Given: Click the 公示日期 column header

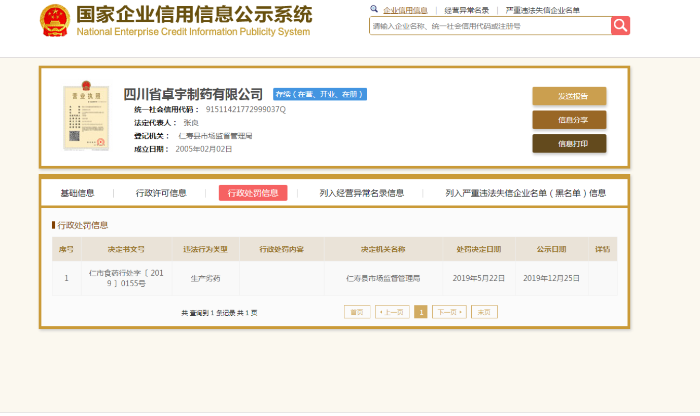Looking at the screenshot, I should (x=551, y=249).
